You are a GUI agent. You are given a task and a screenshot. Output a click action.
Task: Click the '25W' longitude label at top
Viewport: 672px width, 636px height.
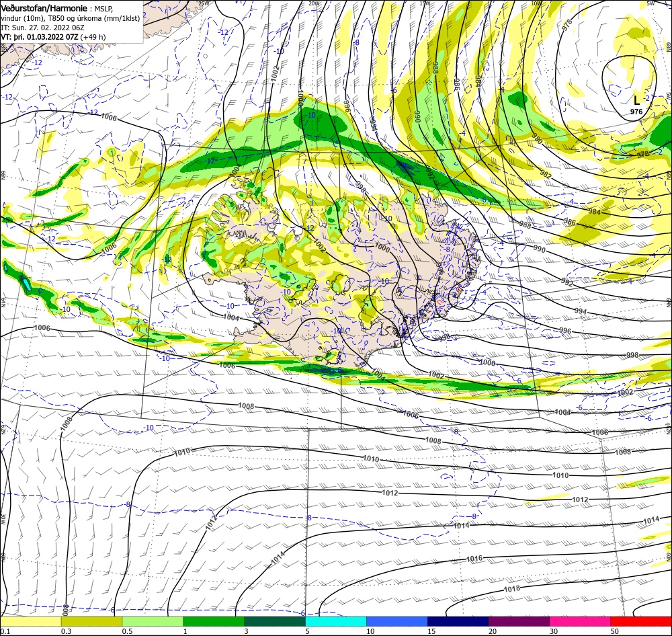204,3
